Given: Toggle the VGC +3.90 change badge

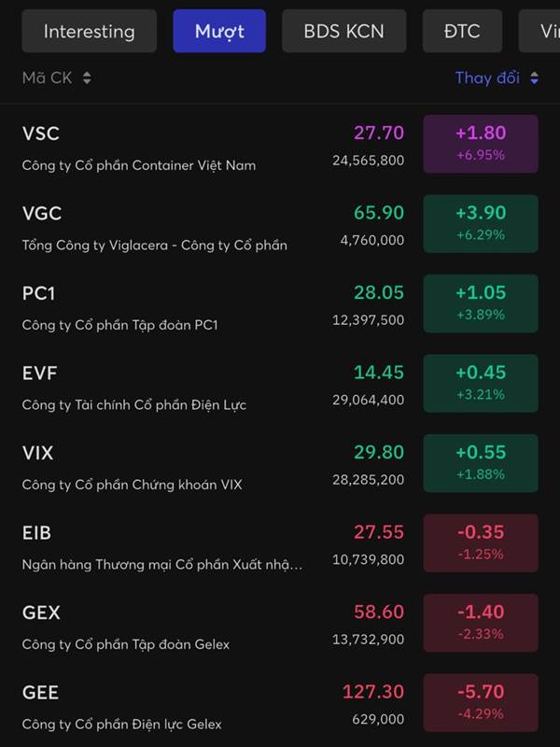Looking at the screenshot, I should [x=481, y=223].
